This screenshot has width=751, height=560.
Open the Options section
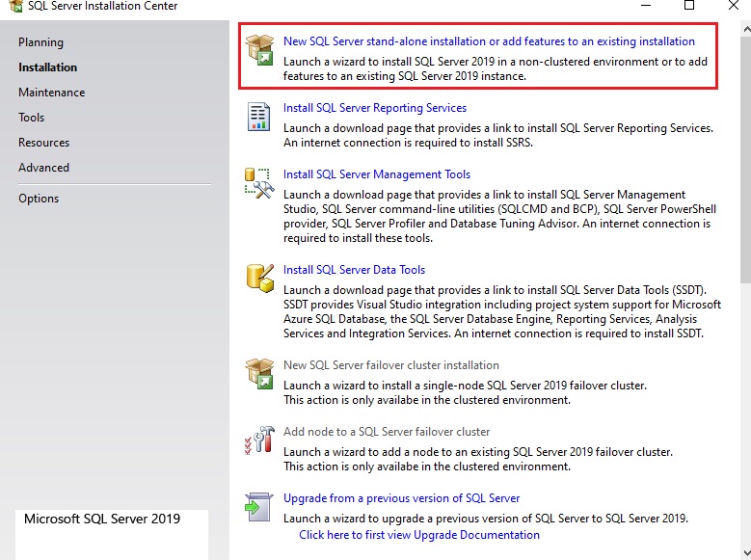click(39, 199)
